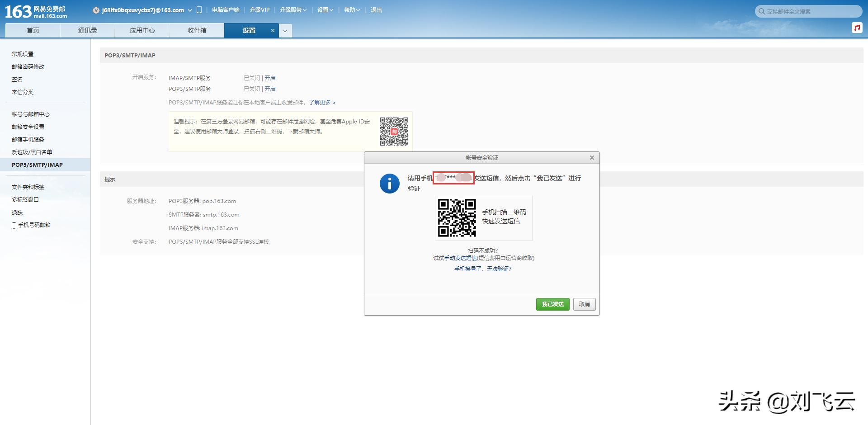Click the 取消 button in dialog
This screenshot has width=868, height=425.
[585, 304]
